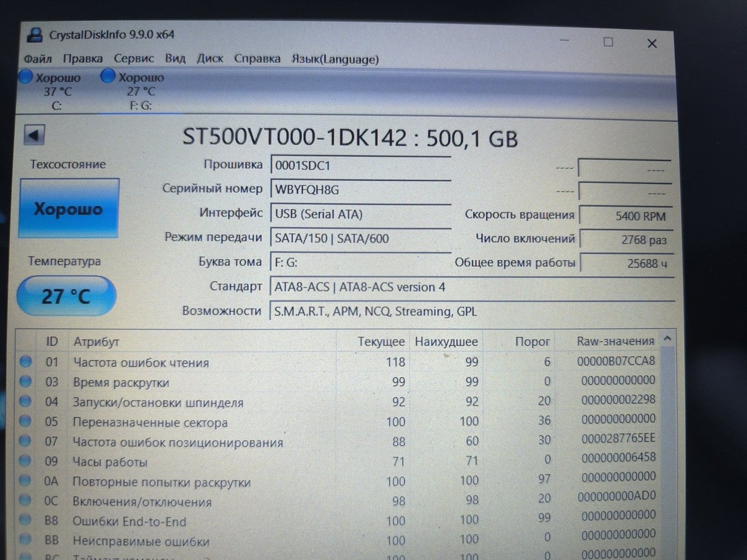Click the previous disk arrow button
747x560 pixels.
tap(34, 134)
